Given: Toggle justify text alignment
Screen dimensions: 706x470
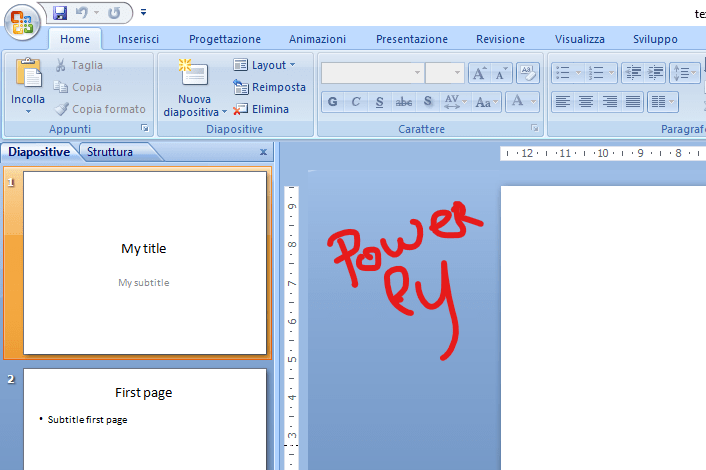Looking at the screenshot, I should point(633,102).
